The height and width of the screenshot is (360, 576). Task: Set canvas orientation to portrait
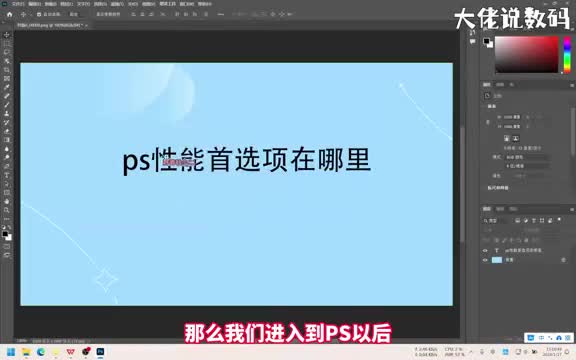tap(507, 138)
